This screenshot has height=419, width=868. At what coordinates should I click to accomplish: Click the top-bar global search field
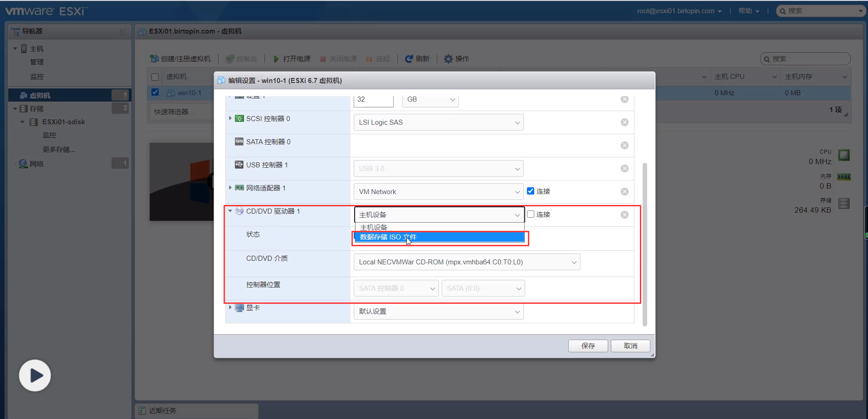tap(821, 11)
